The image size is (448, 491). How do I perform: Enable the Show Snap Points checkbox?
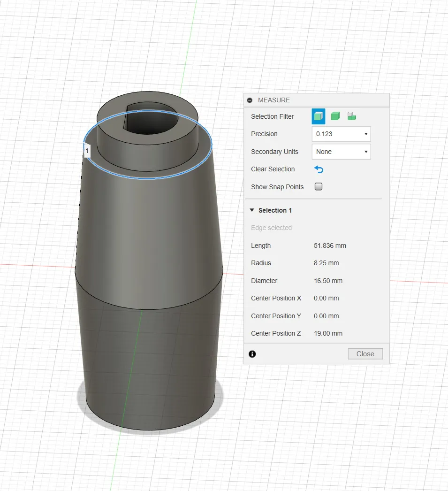[x=319, y=187]
